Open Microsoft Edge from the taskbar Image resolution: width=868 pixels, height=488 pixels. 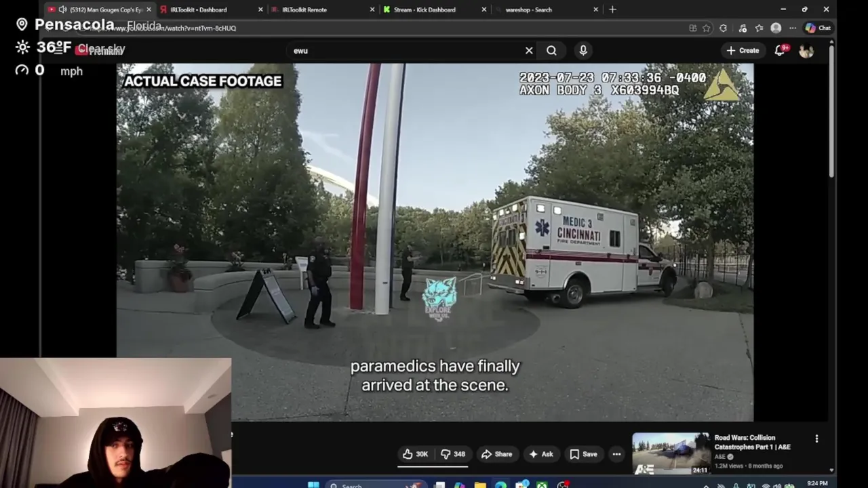click(500, 485)
